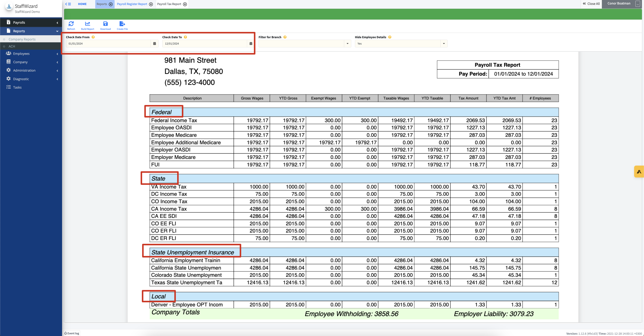Viewport: 644px width, 336px height.
Task: Open calendar for Check Date From
Action: tap(154, 43)
